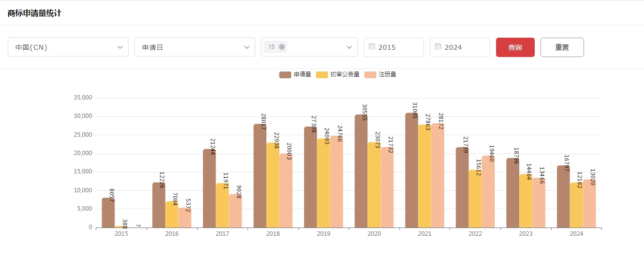Click the 2018 申请量 bar labeled 28017
The height and width of the screenshot is (271, 644).
coord(260,176)
